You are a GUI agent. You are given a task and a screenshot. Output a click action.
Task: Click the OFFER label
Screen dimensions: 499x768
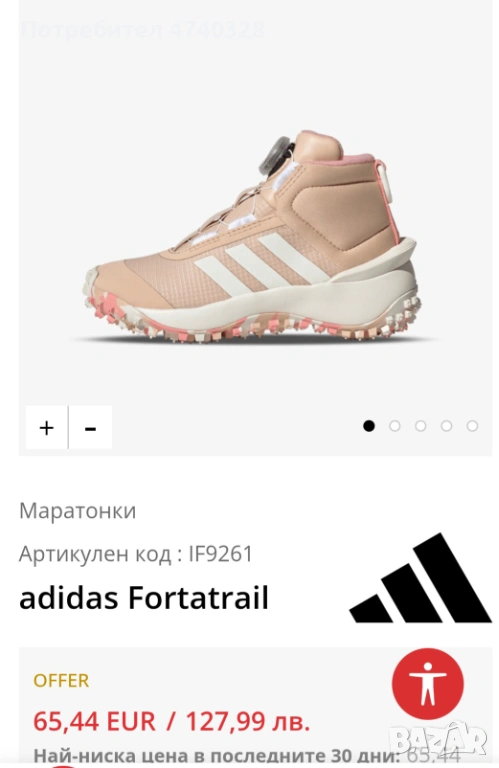(61, 680)
